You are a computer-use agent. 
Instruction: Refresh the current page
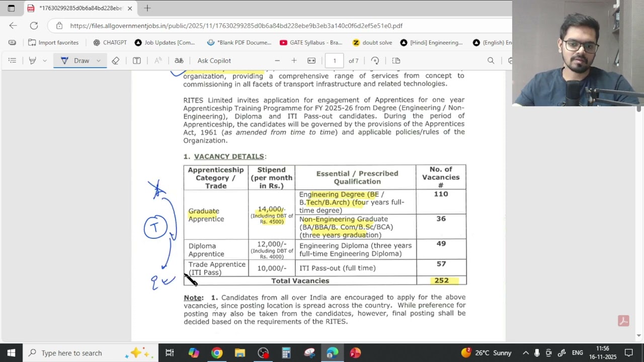(x=34, y=26)
